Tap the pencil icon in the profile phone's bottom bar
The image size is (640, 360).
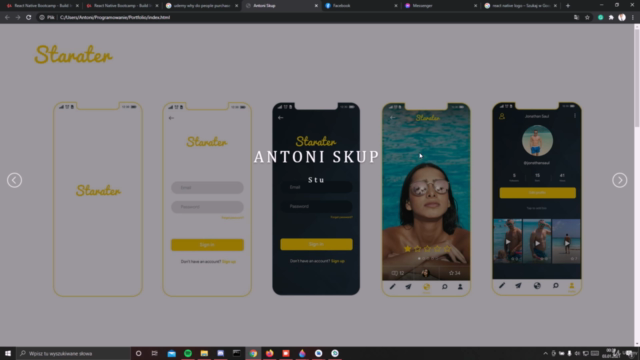(502, 286)
